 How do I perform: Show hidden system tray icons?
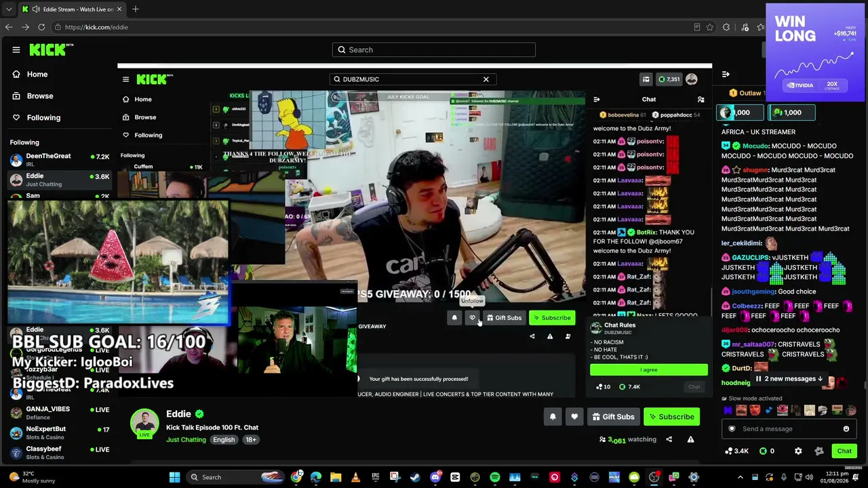coord(741,477)
